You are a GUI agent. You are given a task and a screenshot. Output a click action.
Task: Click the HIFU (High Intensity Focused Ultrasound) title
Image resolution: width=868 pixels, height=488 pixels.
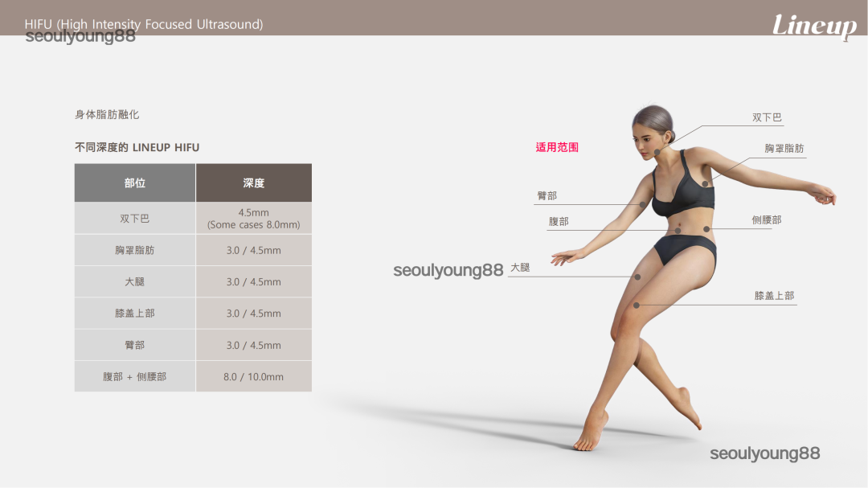[x=143, y=24]
